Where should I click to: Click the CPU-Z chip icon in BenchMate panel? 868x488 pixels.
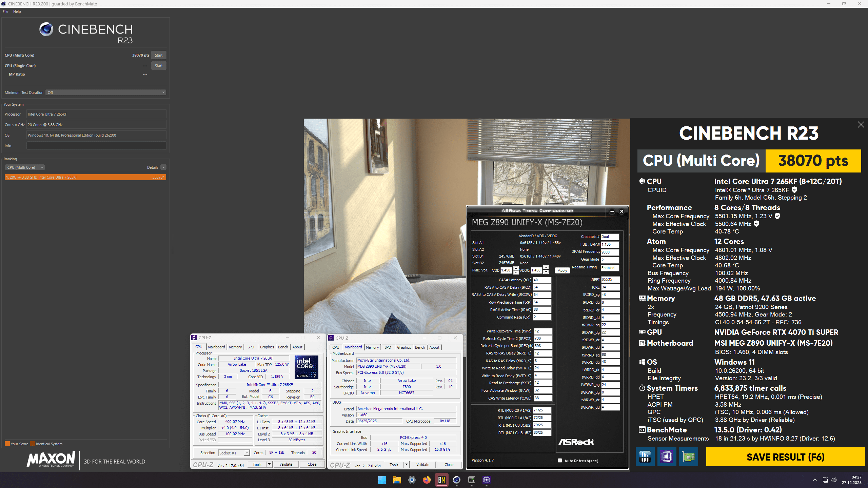[x=667, y=457]
